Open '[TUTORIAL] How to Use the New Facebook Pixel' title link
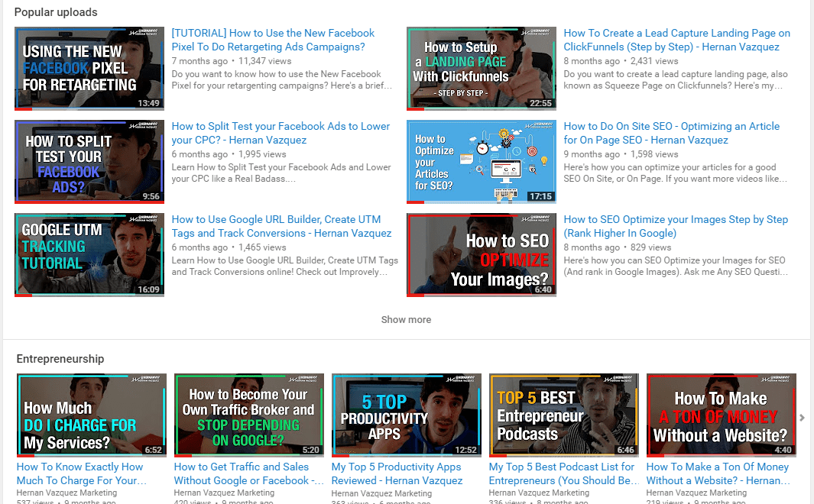 point(273,40)
